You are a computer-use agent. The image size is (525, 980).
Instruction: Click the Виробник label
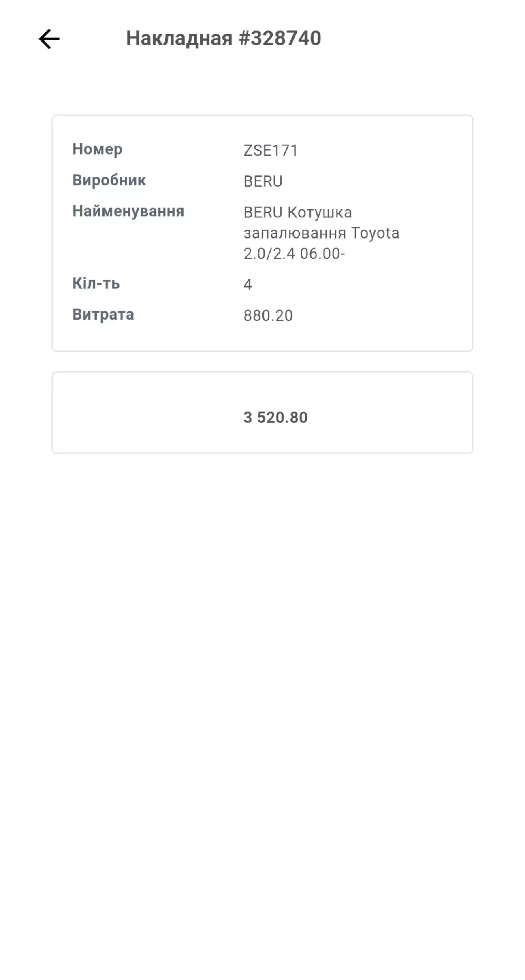point(109,180)
